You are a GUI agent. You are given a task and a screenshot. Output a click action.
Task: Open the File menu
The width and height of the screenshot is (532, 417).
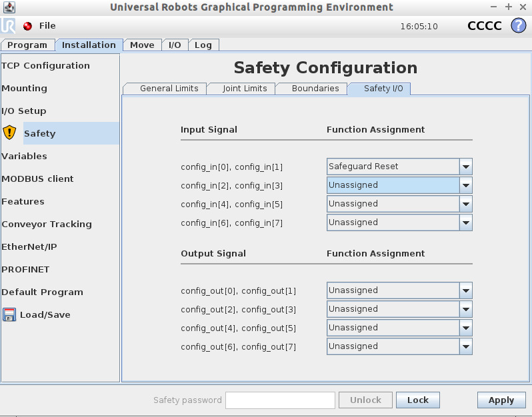(x=47, y=26)
